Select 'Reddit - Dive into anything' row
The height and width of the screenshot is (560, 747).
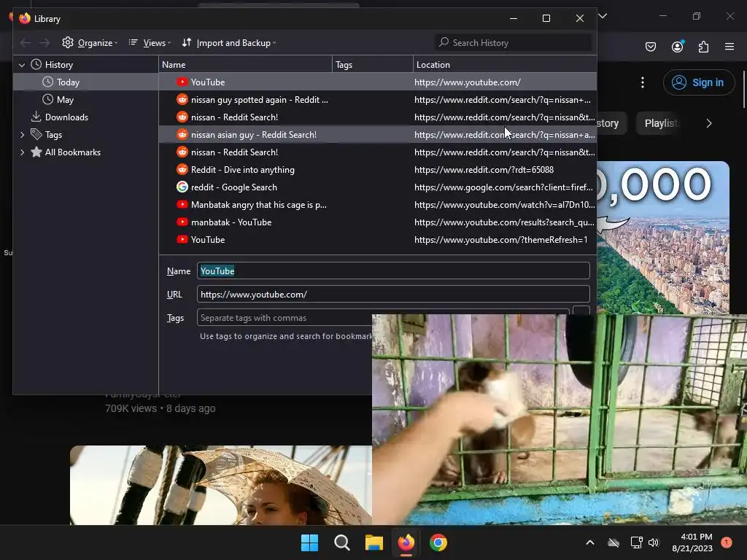(x=377, y=169)
